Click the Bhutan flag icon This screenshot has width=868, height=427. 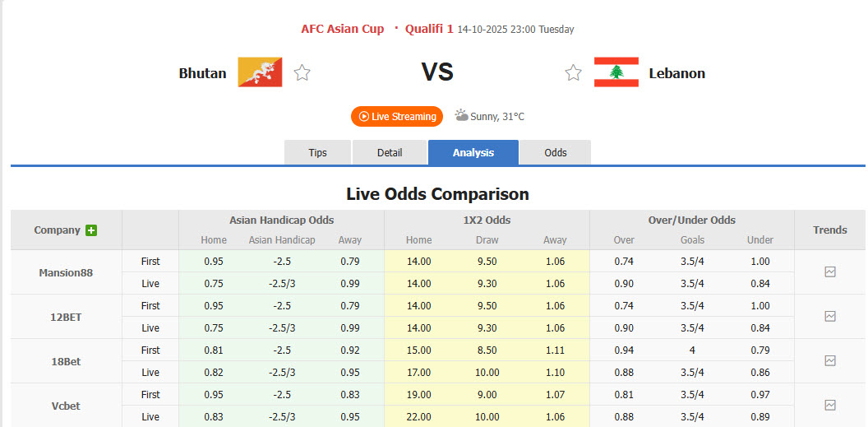pos(260,72)
